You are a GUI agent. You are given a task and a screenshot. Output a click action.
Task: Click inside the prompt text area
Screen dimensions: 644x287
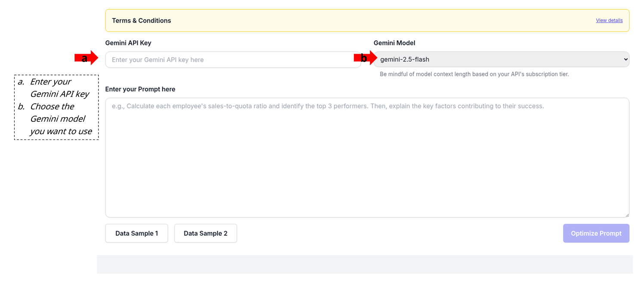point(367,159)
